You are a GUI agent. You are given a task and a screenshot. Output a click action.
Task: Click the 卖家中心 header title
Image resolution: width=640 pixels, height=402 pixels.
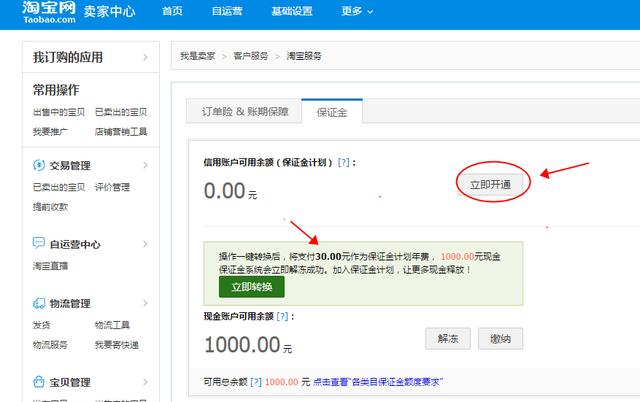pyautogui.click(x=109, y=11)
